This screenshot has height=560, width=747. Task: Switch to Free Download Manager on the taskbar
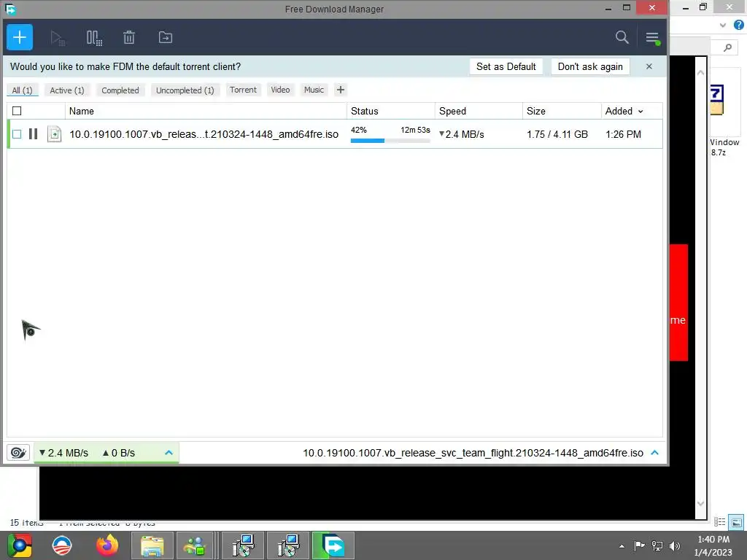[333, 545]
